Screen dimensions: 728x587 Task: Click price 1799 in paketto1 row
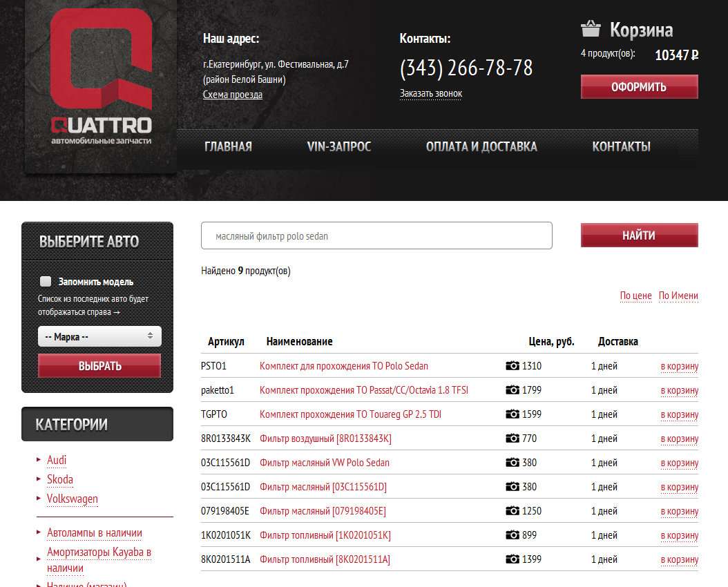click(532, 389)
